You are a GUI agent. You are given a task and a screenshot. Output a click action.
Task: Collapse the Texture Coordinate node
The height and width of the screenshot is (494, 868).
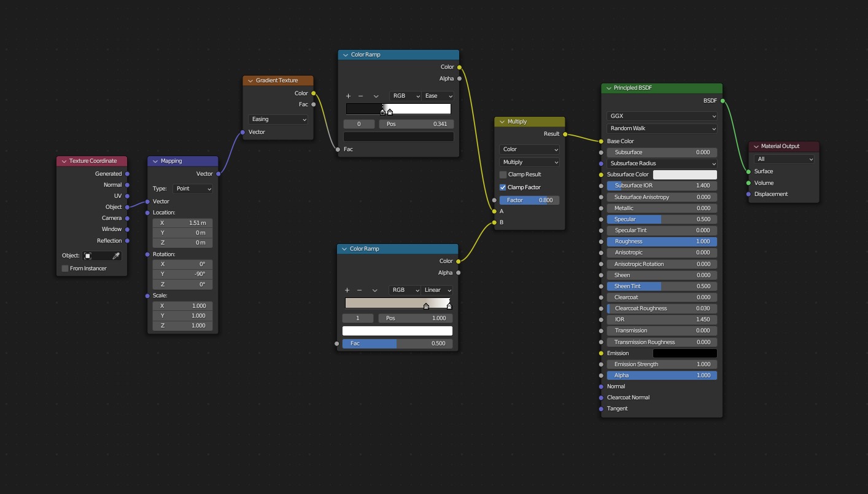(64, 161)
